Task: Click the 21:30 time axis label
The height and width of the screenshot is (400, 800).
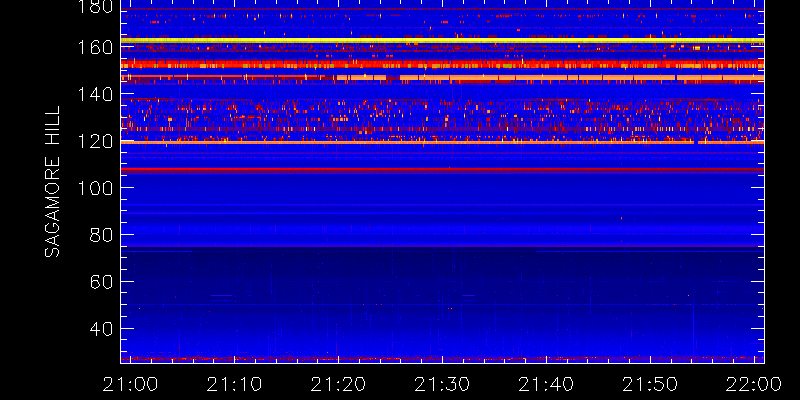Action: point(442,384)
